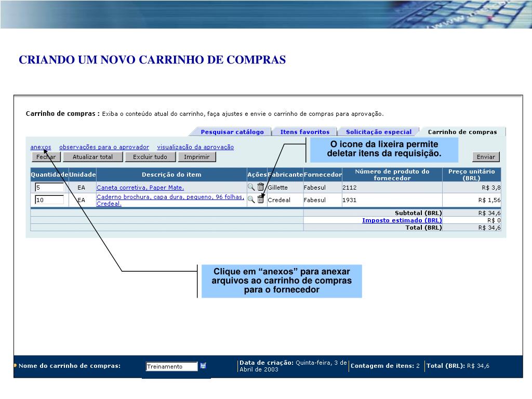Select the Nome do carrinho de compras label
This screenshot has height=399, width=532.
coord(70,366)
